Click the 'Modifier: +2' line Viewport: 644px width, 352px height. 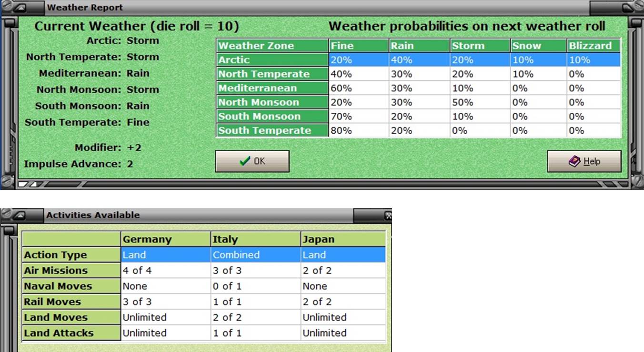point(108,147)
